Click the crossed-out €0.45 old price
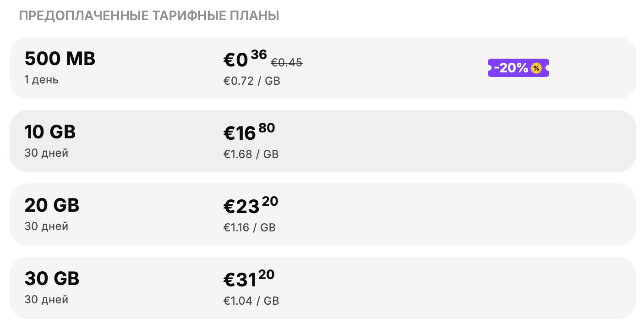Viewport: 644px width, 329px height. coord(287,63)
